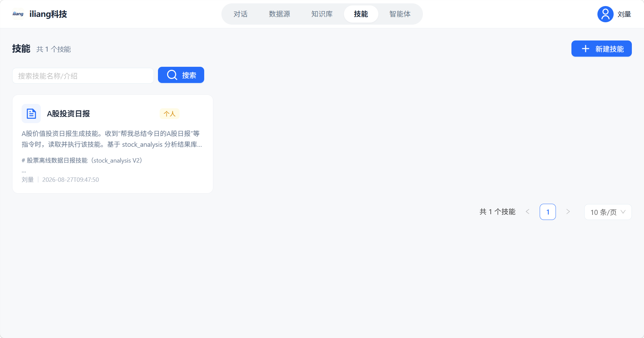Click the user name 刘量 in header

(x=624, y=14)
